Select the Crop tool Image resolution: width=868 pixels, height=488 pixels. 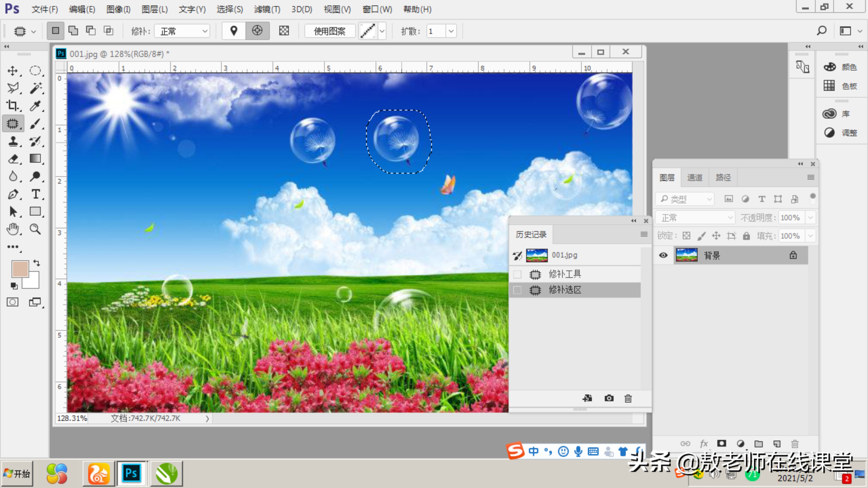pos(13,106)
